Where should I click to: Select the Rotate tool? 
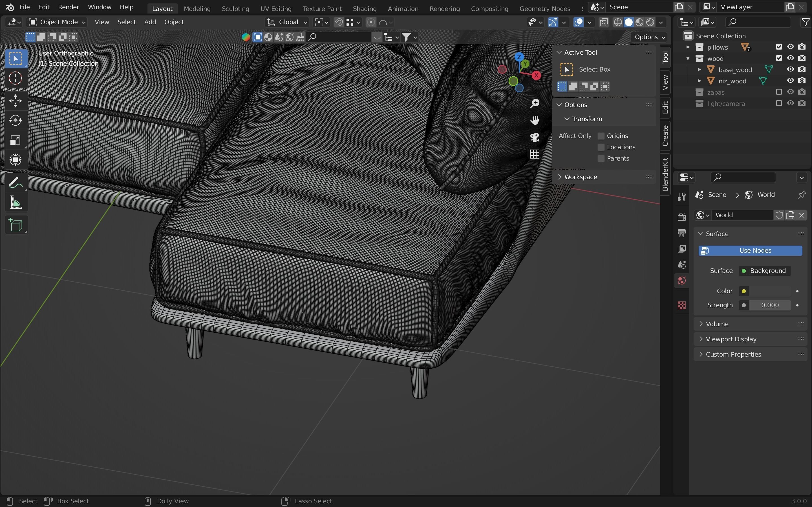click(16, 120)
